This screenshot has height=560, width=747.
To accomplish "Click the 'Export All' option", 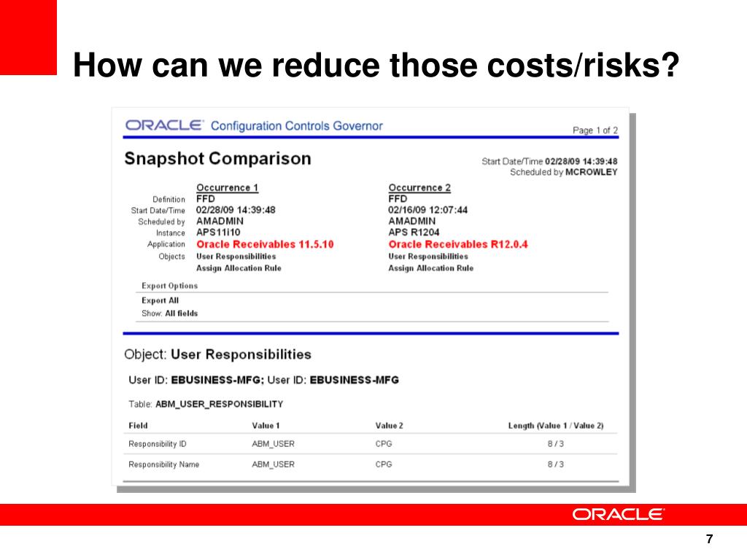I will [160, 300].
